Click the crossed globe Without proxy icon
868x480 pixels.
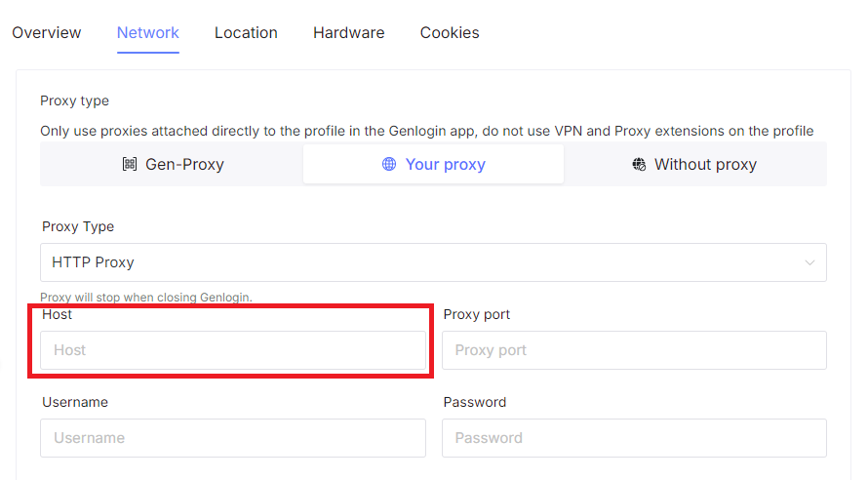click(x=639, y=165)
